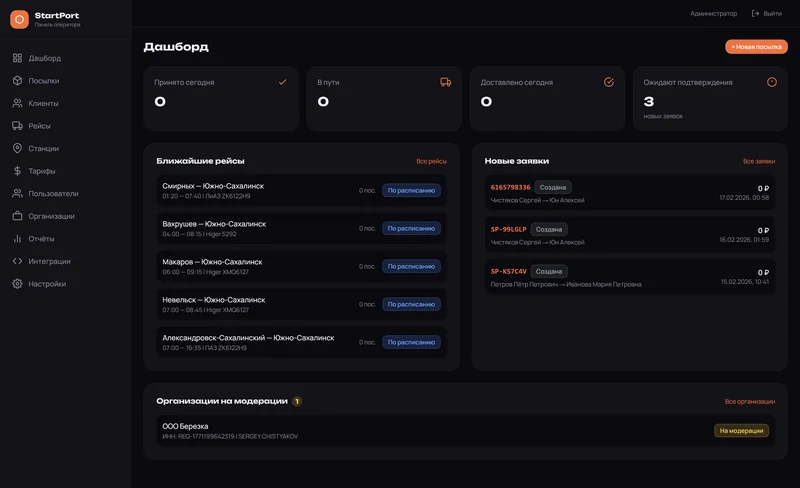Click the Интеграции code brackets icon
The image size is (800, 488).
pos(17,261)
